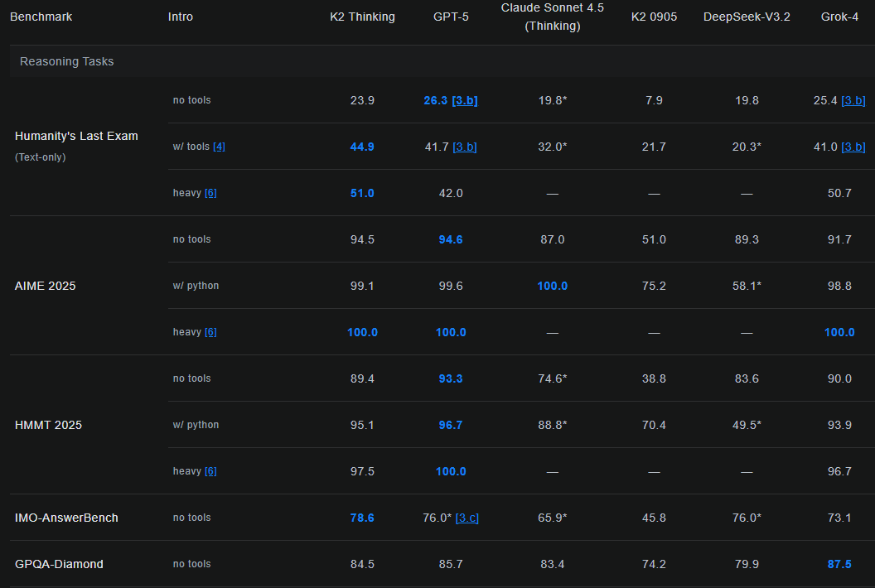This screenshot has width=875, height=588.
Task: Click the DeepSeek score 20.3*
Action: point(747,147)
